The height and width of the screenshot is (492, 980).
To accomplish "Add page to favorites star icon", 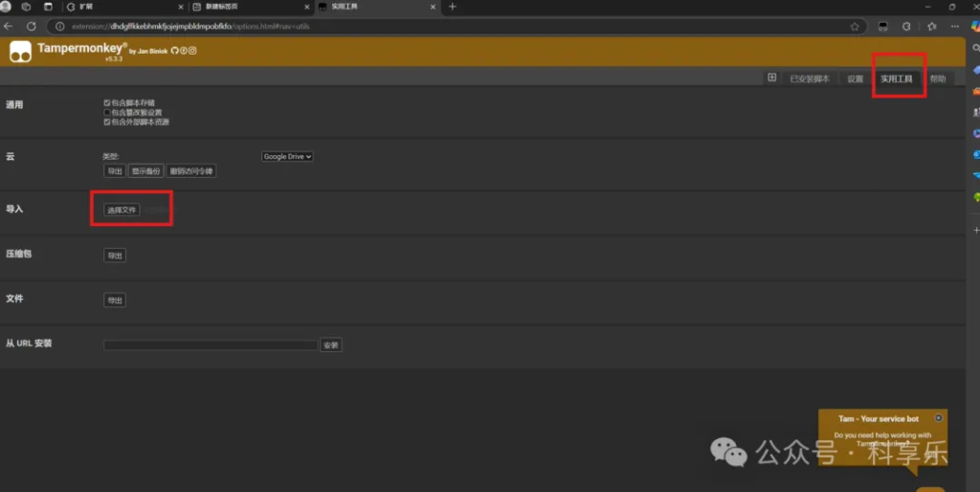I will click(x=855, y=26).
